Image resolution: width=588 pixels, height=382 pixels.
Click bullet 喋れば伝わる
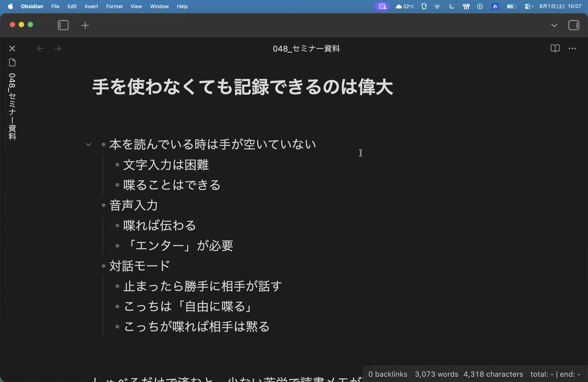(x=159, y=225)
